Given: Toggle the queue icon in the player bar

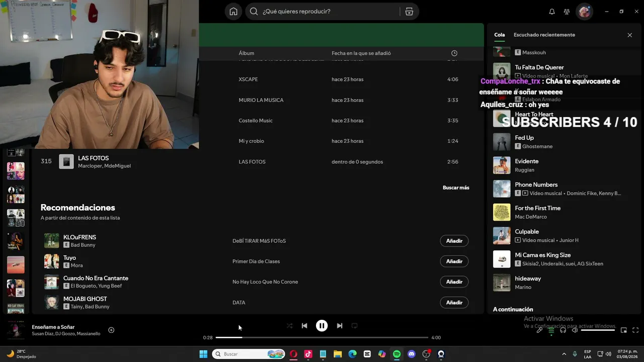Looking at the screenshot, I should coord(551,330).
